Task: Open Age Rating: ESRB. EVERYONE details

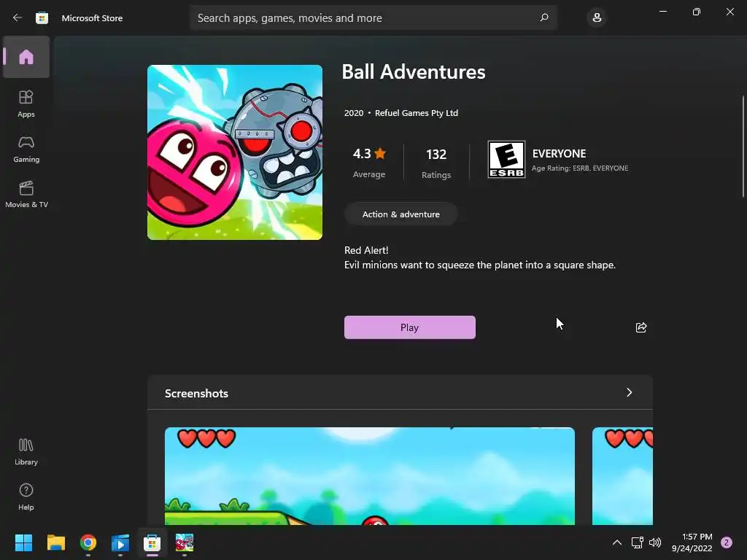Action: tap(580, 168)
